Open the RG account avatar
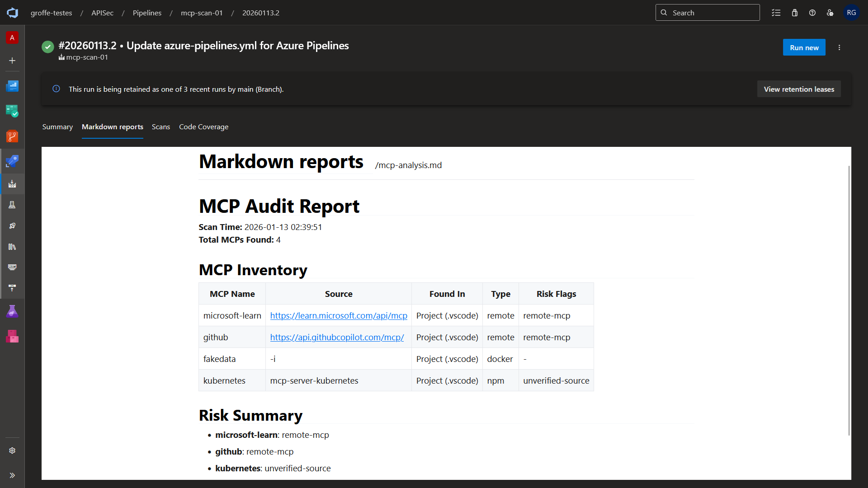This screenshot has width=868, height=488. (x=851, y=13)
